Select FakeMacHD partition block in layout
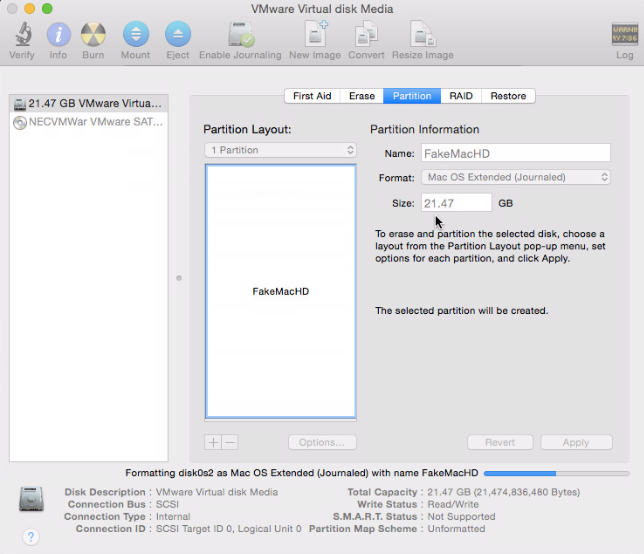 click(x=281, y=291)
